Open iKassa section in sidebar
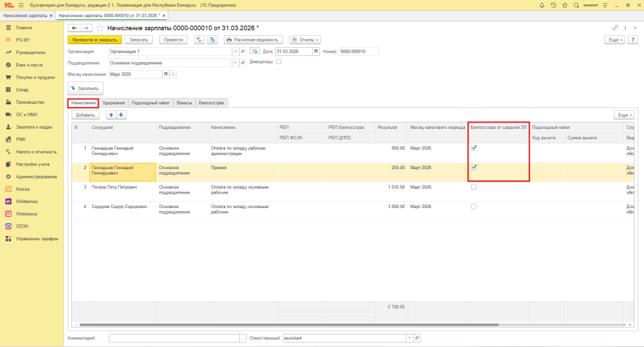 pyautogui.click(x=23, y=189)
